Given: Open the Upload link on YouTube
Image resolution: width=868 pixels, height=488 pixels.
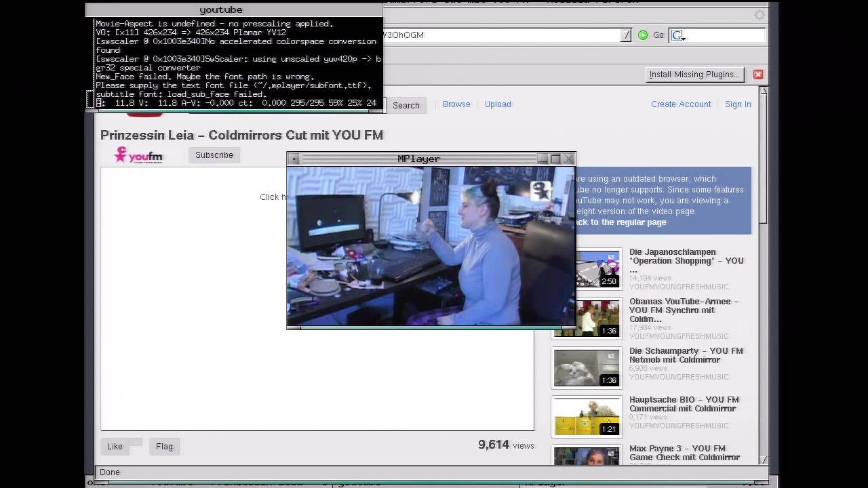Looking at the screenshot, I should click(498, 104).
